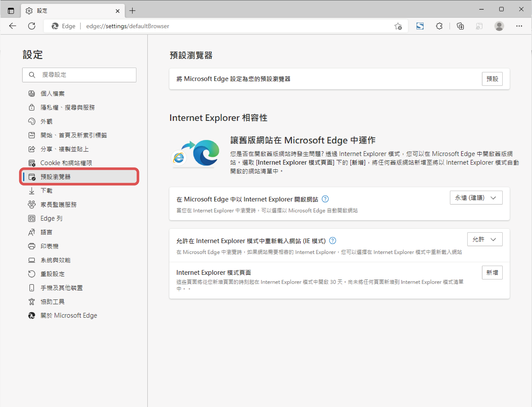Image resolution: width=532 pixels, height=407 pixels.
Task: Click the 語言 language icon
Action: pos(32,232)
